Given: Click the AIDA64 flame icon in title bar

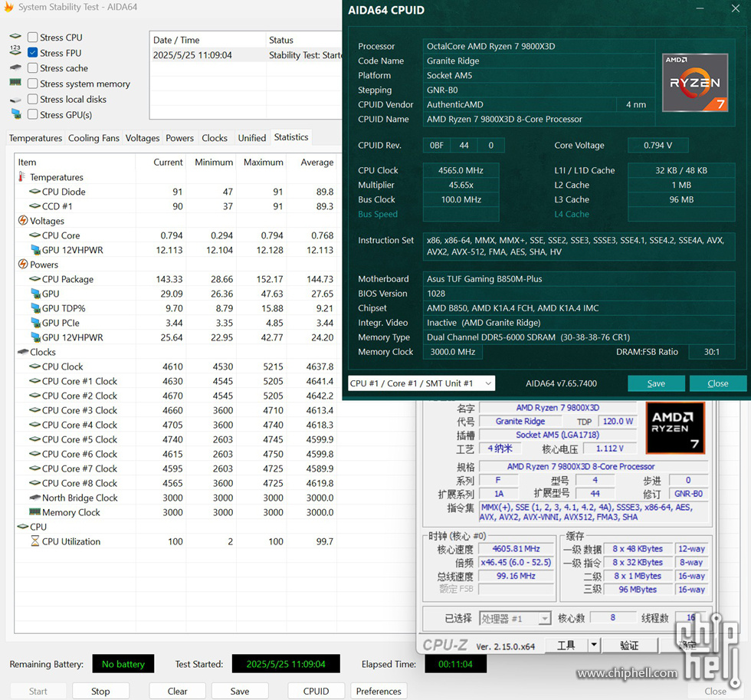Looking at the screenshot, I should coord(8,7).
